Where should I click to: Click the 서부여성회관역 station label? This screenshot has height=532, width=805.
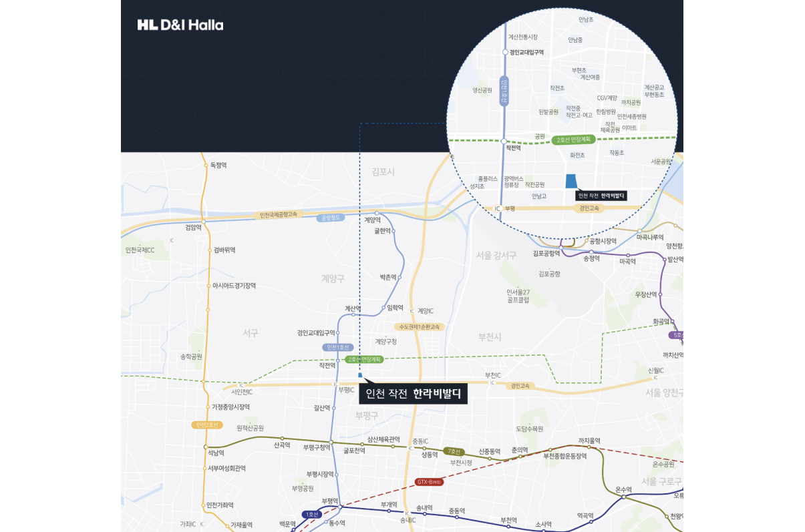click(226, 468)
